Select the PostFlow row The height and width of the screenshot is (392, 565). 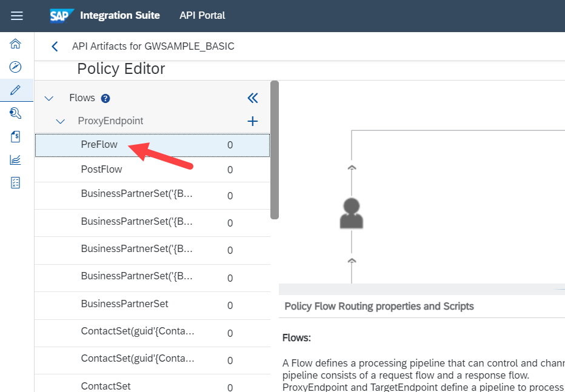coord(152,170)
